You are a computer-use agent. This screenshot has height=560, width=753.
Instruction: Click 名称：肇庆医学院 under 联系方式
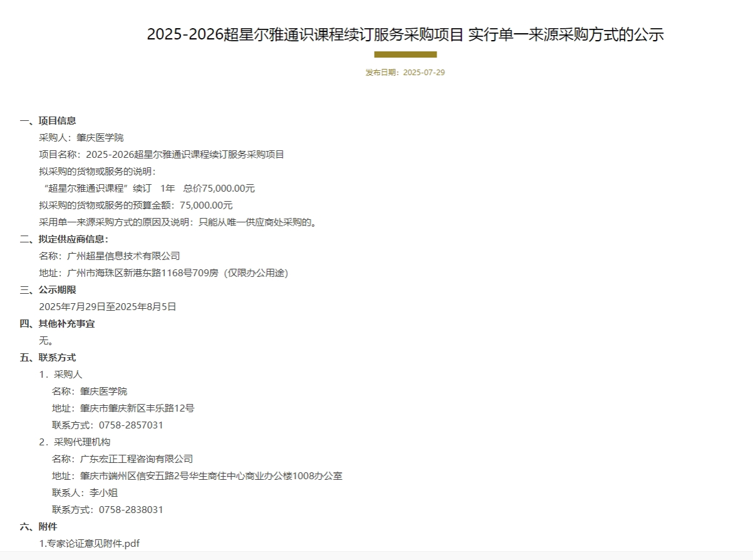pyautogui.click(x=90, y=391)
